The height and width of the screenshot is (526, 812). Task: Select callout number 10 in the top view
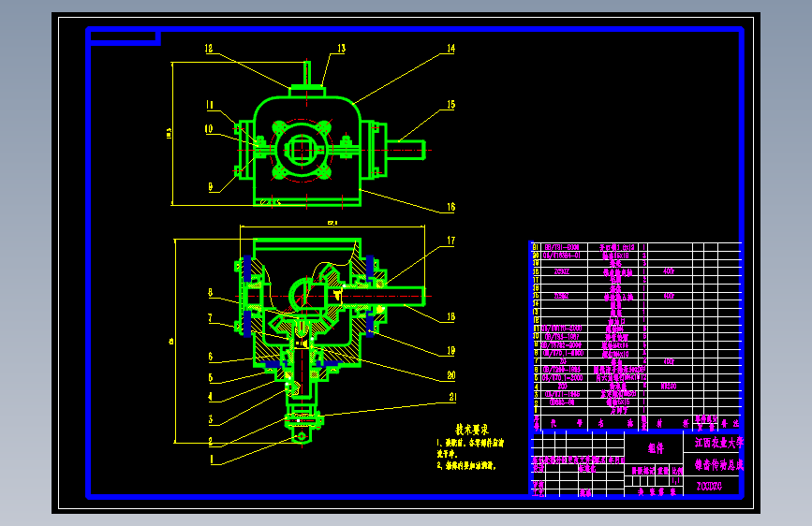click(x=209, y=128)
